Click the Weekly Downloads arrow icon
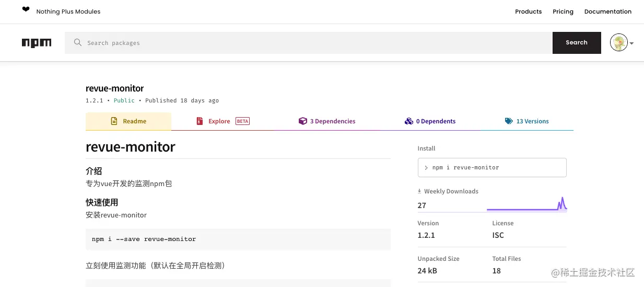 point(419,191)
